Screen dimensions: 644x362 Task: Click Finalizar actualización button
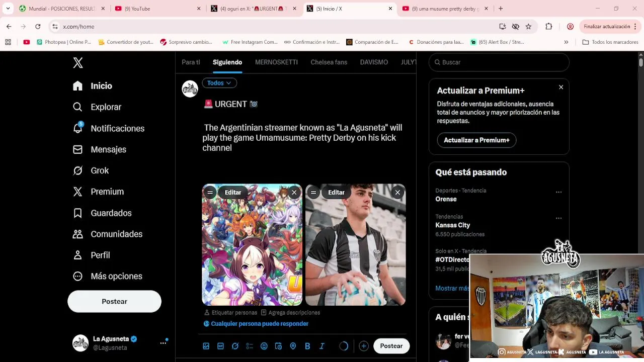(x=610, y=27)
